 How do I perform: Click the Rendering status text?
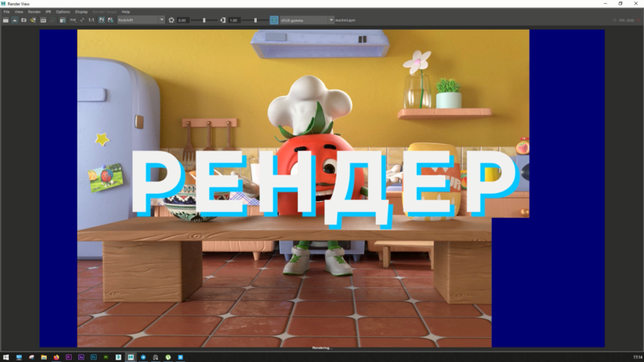[322, 348]
